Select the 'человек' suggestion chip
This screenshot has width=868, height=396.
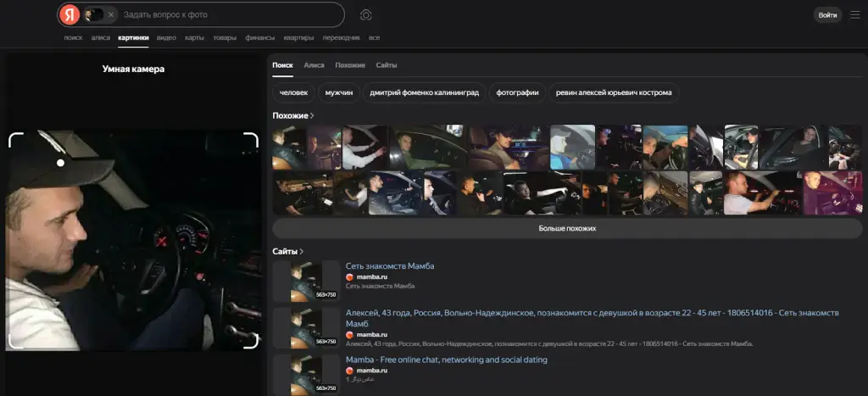pos(294,92)
